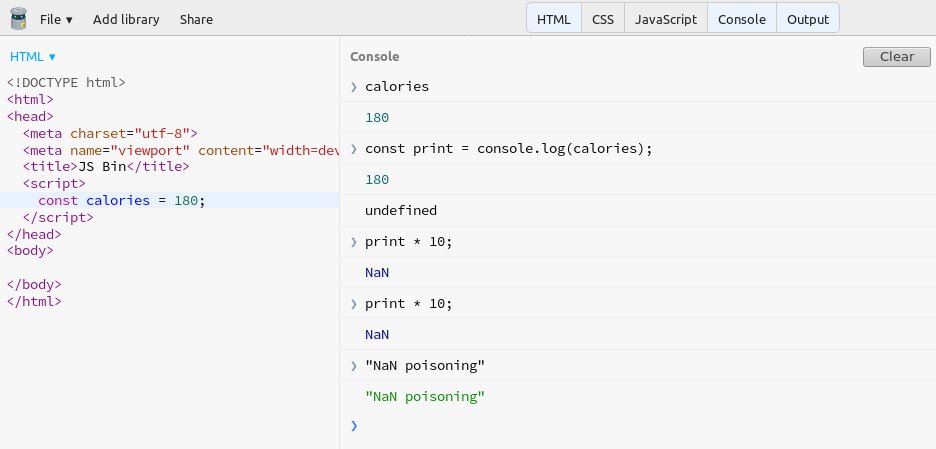
Task: Toggle the JavaScript panel tab
Action: coord(666,19)
